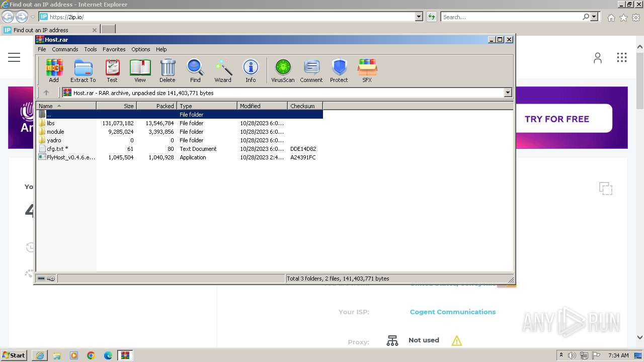Open the Tools menu

pos(91,49)
